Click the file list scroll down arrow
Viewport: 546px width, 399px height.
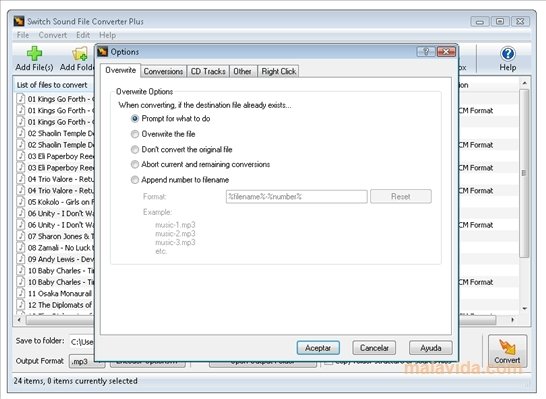524,308
